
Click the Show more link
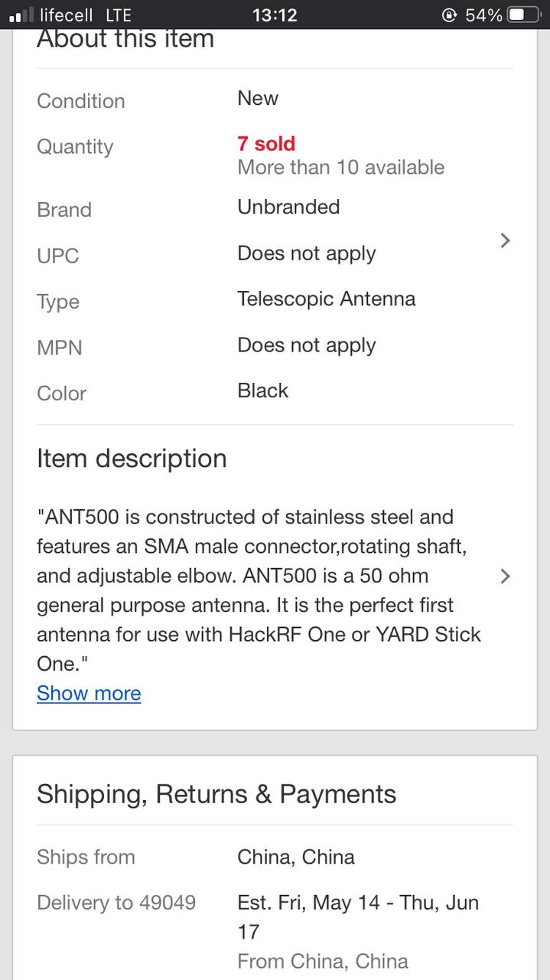point(89,693)
